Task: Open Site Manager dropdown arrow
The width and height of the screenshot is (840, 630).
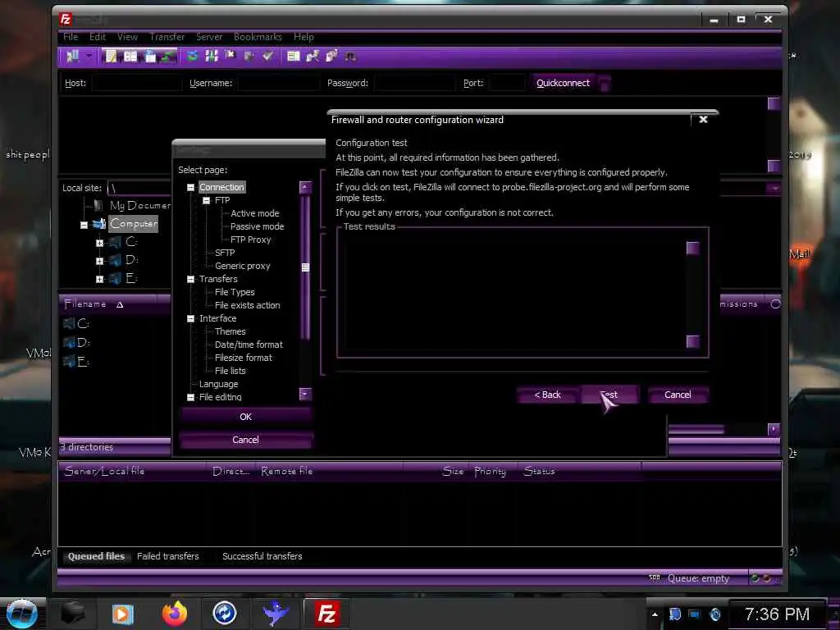Action: pyautogui.click(x=89, y=56)
